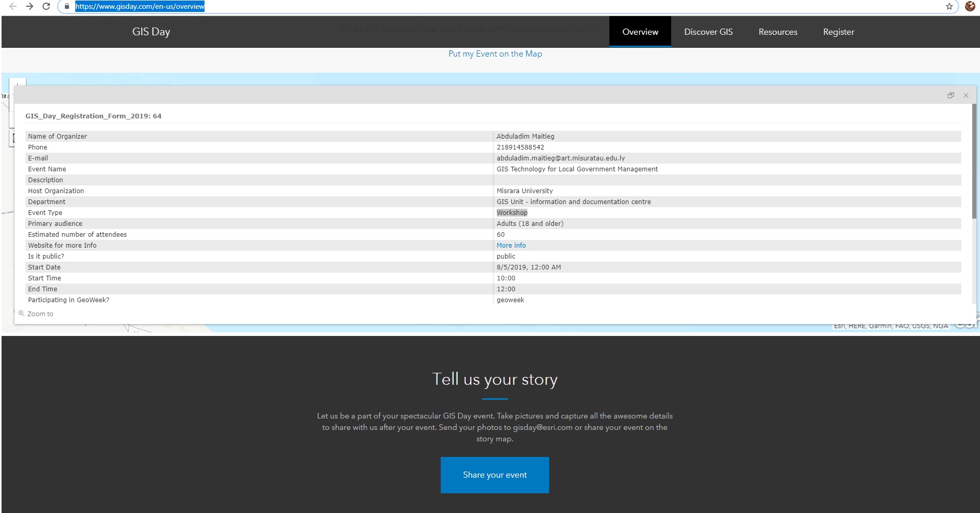The image size is (980, 513).
Task: Click the Misrara University value
Action: point(525,191)
